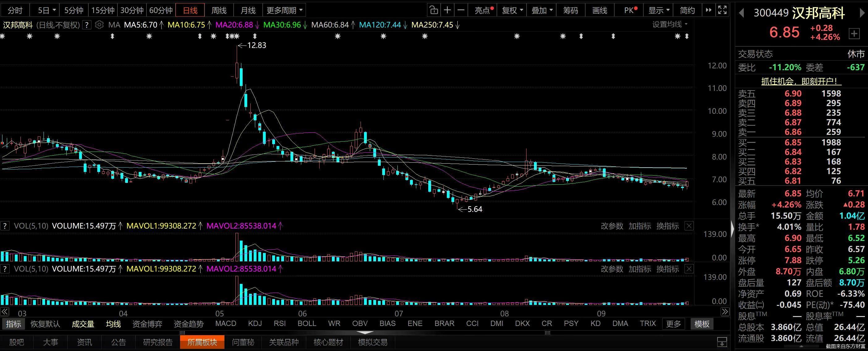Toggle the 筹码 chip distribution panel

pos(570,11)
